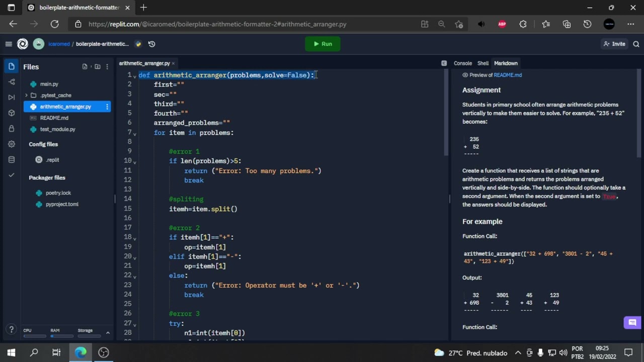Toggle the console pane layout icon
Image resolution: width=644 pixels, height=362 pixels.
pyautogui.click(x=444, y=63)
